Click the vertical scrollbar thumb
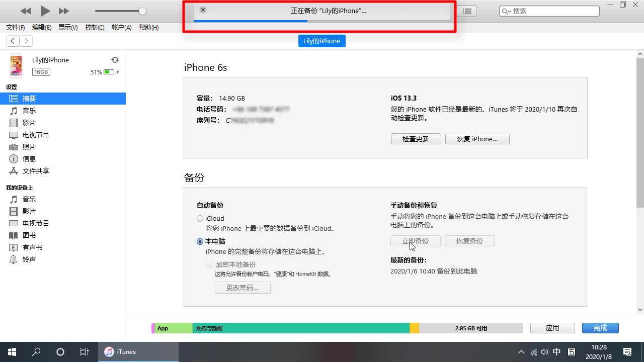The height and width of the screenshot is (362, 644). click(x=640, y=132)
